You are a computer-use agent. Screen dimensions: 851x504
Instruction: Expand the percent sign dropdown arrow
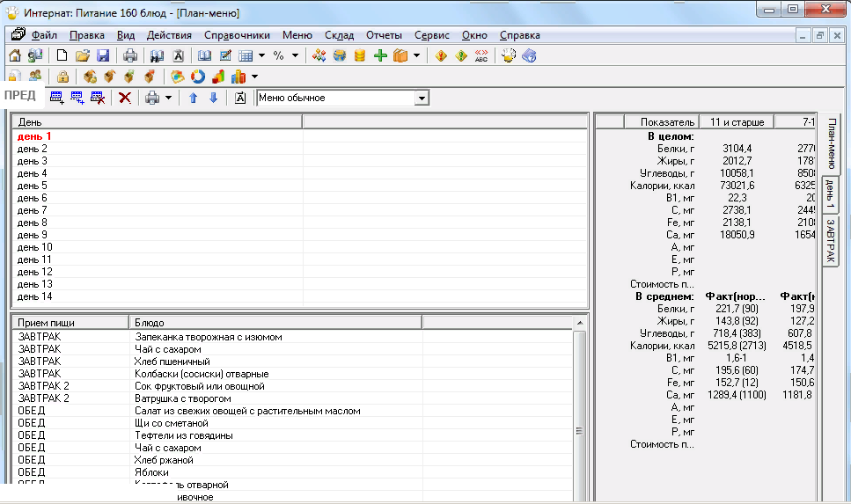[x=295, y=55]
